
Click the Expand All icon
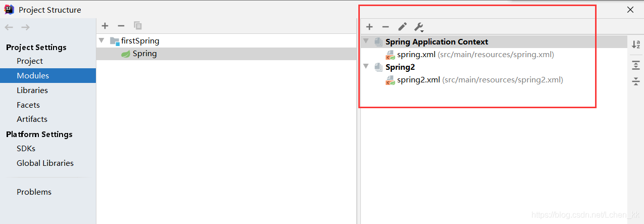point(636,65)
